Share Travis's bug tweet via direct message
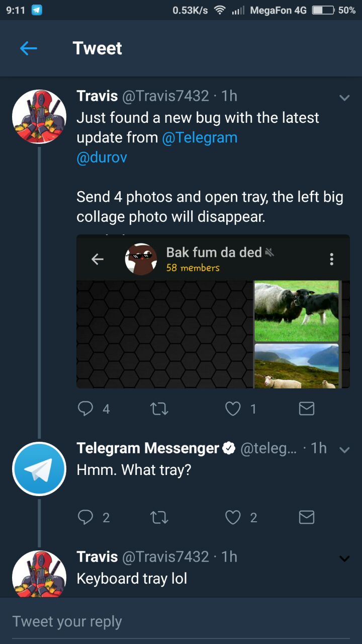 (306, 409)
